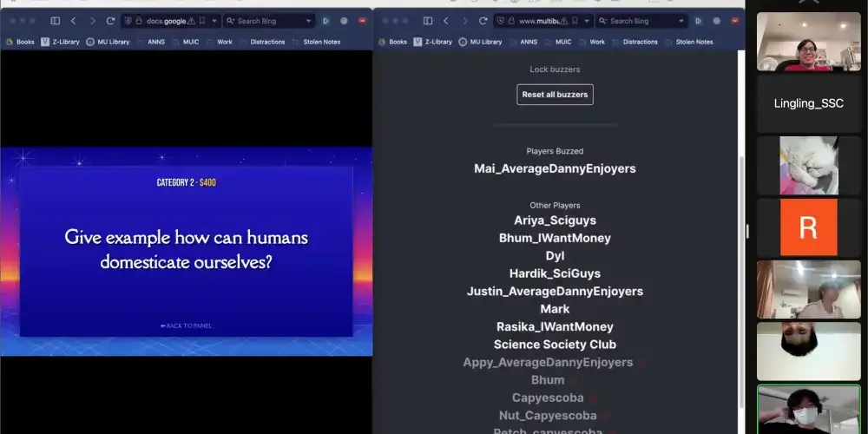Bookmark the multibuzz page using bookmark icon
The image size is (868, 434).
coord(575,21)
